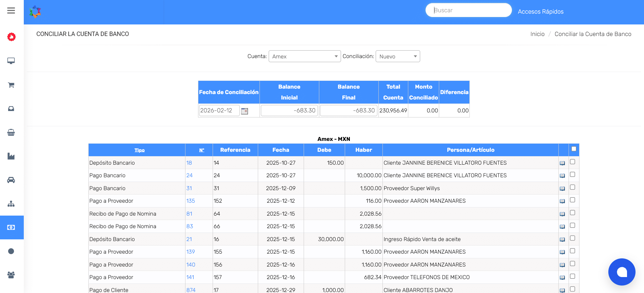Click the calendar icon beside reconciliation date
644x293 pixels.
point(245,111)
